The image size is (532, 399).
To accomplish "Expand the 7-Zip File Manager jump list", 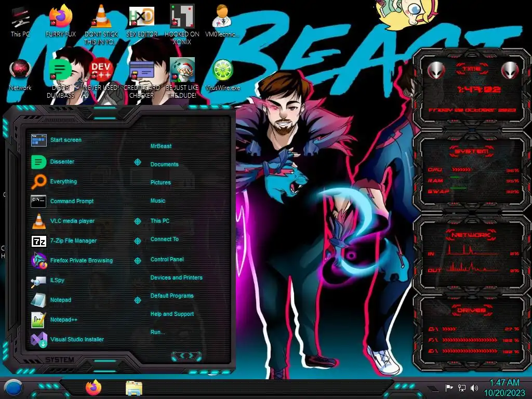I will (137, 241).
